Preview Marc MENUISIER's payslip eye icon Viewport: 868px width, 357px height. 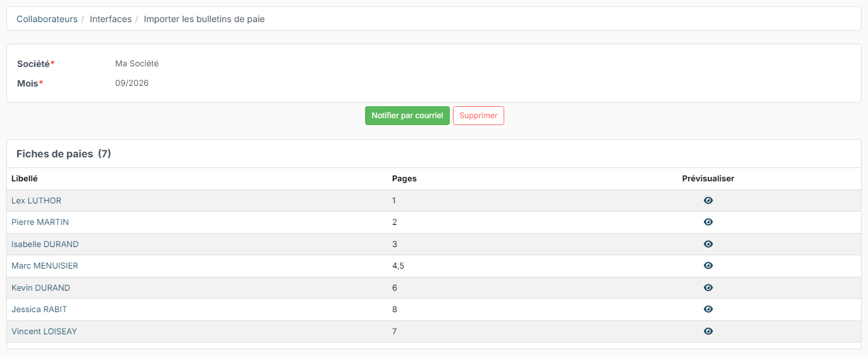pos(708,266)
